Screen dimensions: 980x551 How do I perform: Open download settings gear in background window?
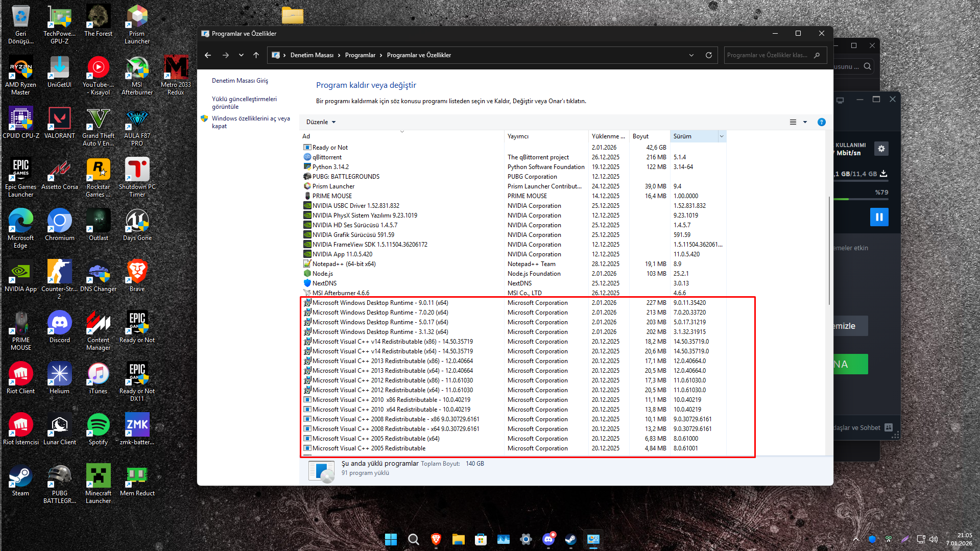pos(881,149)
